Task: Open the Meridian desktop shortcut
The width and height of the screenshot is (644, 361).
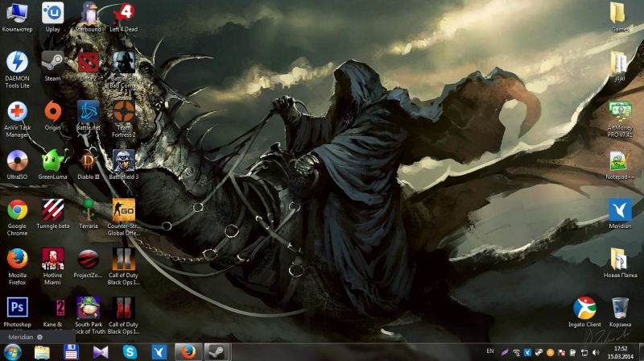Action: point(619,214)
